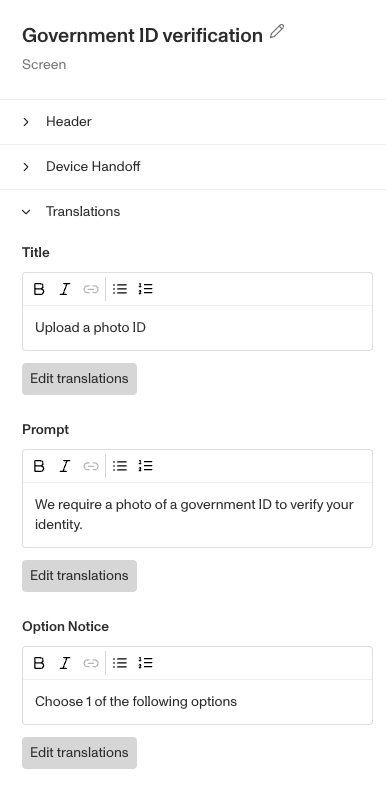Open Edit translations for the Title field
Viewport: 386px width, 785px height.
click(79, 379)
